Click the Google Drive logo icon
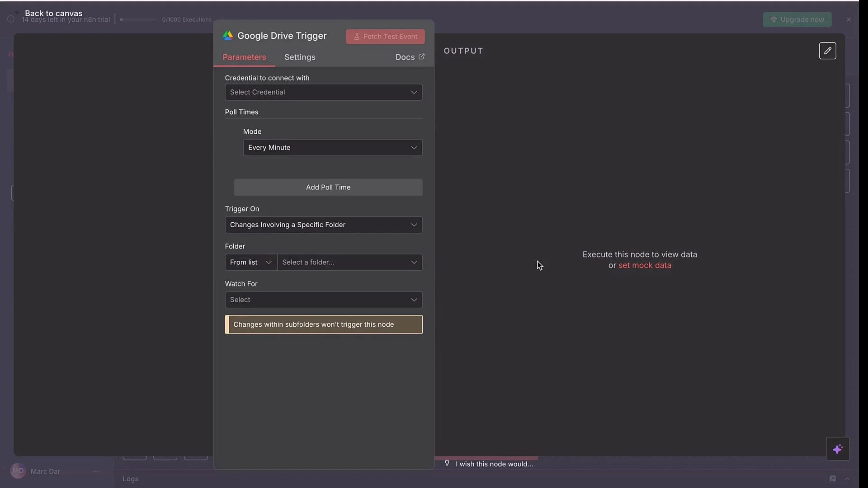 pos(228,36)
